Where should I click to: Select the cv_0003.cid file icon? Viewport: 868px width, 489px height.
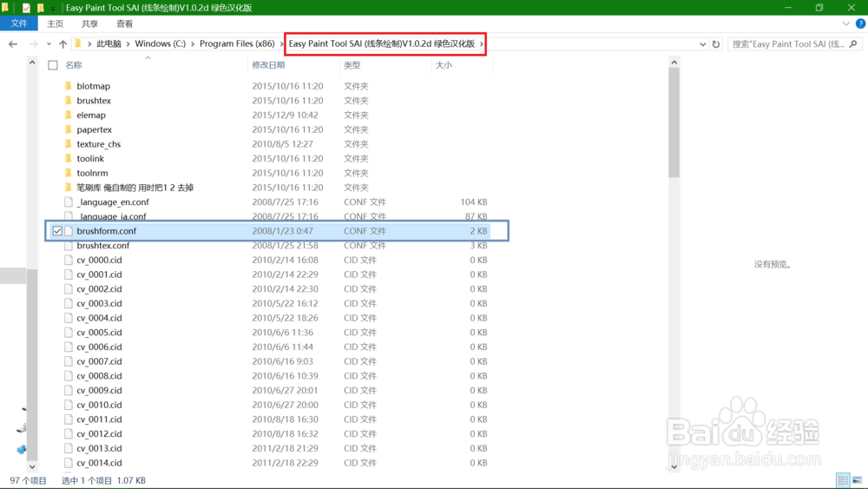pyautogui.click(x=68, y=303)
